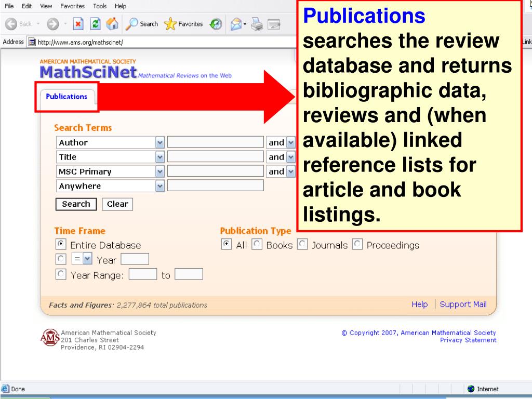The height and width of the screenshot is (399, 532).
Task: Open the History icon in the toolbar
Action: pos(216,24)
